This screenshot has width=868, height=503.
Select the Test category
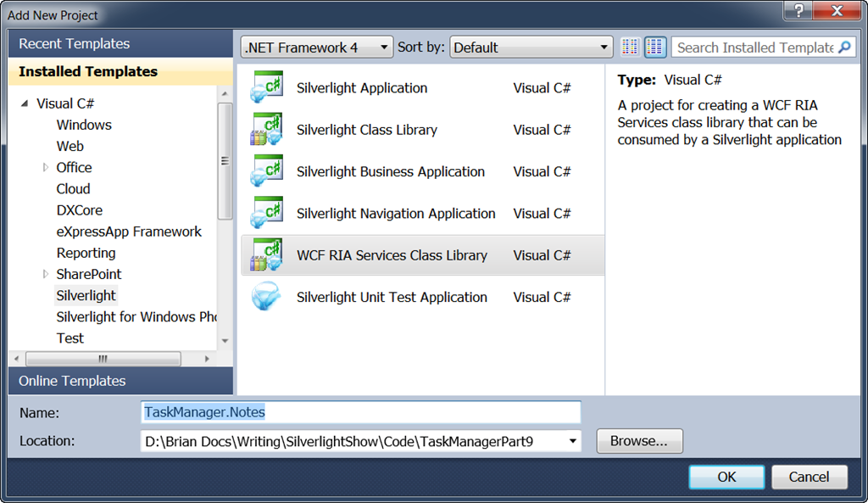(70, 338)
